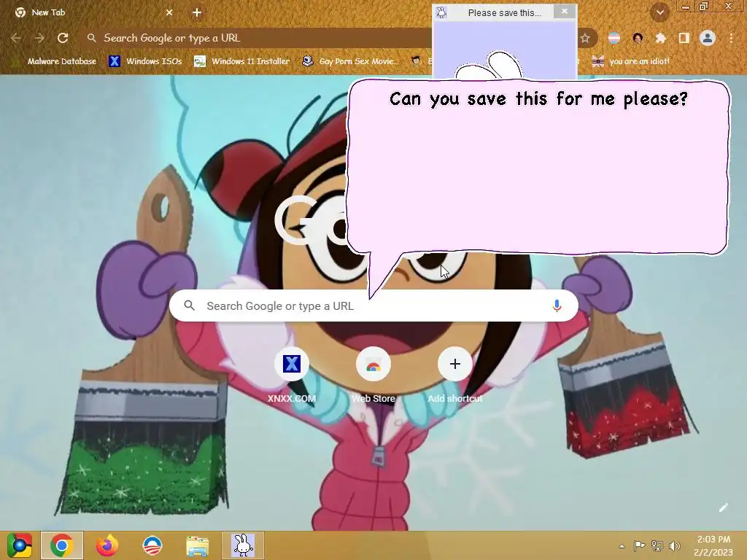Open the 'you are an idiot!' bookmark
Screen dimensions: 747x560
[631, 61]
